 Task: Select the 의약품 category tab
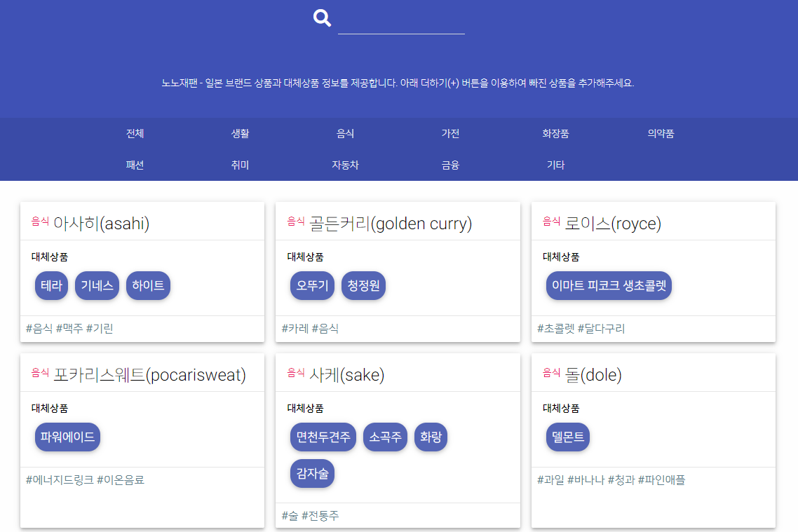click(x=661, y=133)
